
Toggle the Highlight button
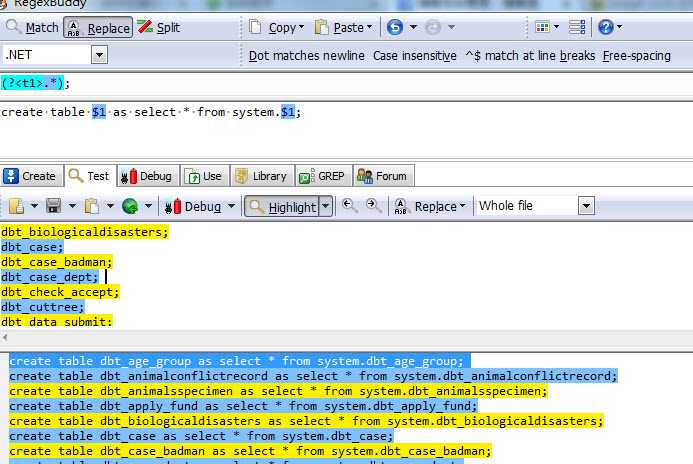point(282,206)
